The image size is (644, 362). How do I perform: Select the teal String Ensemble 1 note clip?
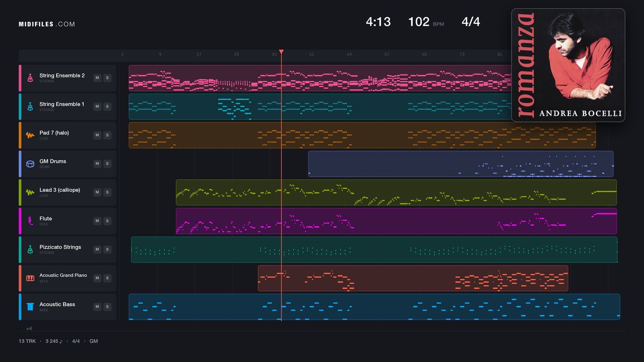click(x=320, y=106)
